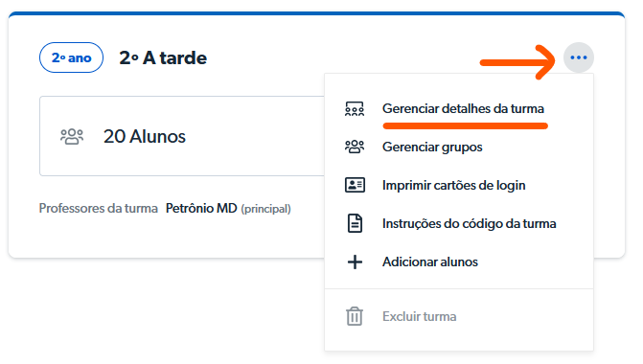Open the 20 Alunos box
This screenshot has height=364, width=643.
point(182,136)
